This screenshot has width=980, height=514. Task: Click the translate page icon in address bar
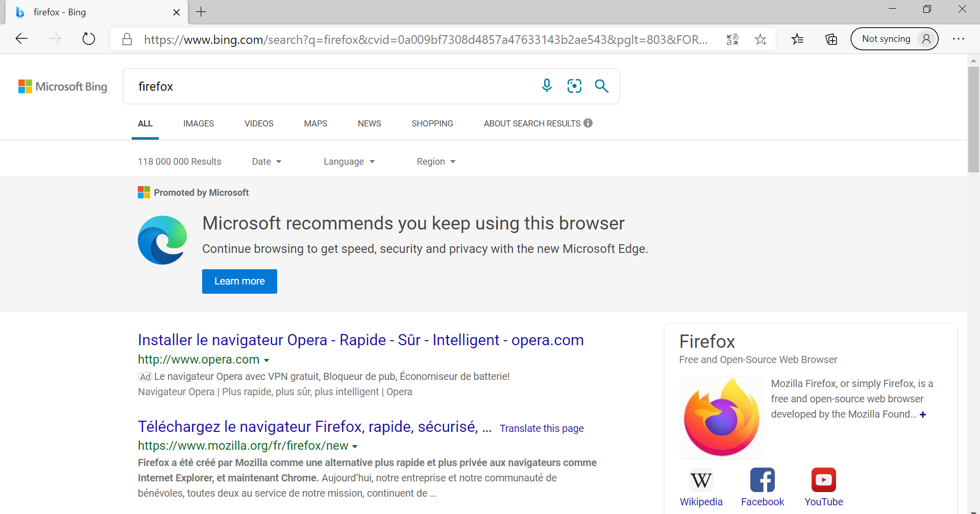[x=732, y=39]
